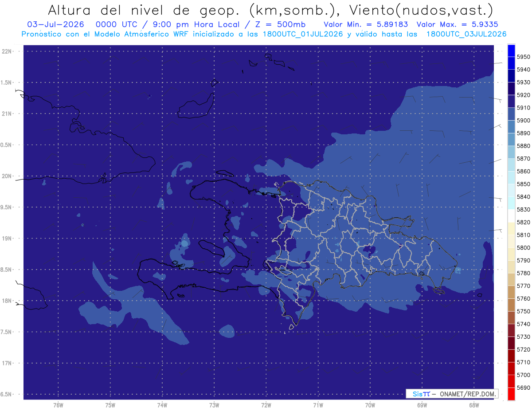532x411 pixels.
Task: Click the colorbar swatch between 5900 and 5910
Action: tap(511, 114)
